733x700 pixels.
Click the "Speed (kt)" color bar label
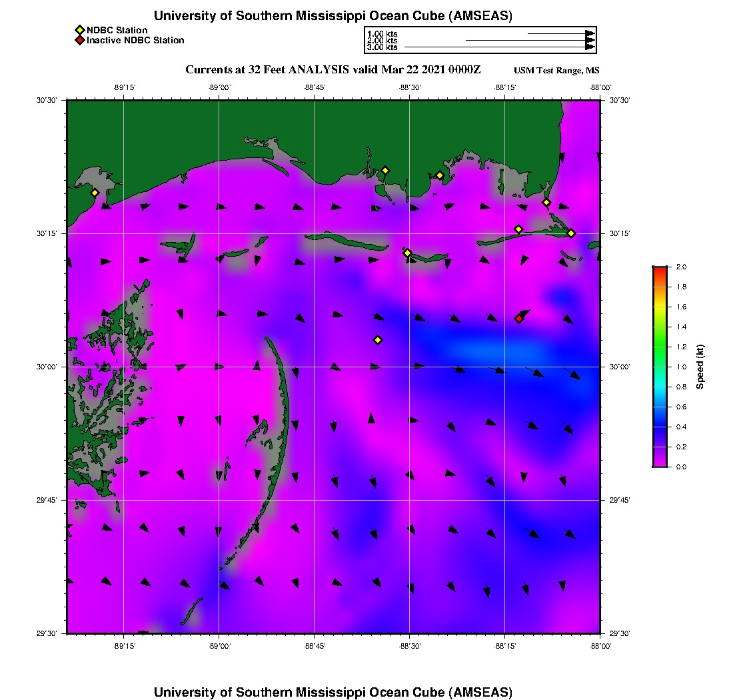(x=700, y=367)
